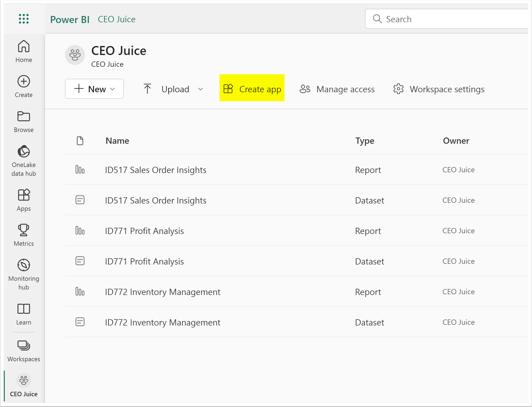Screen dimensions: 532x407
Task: Click the Power BI logo link
Action: point(70,19)
